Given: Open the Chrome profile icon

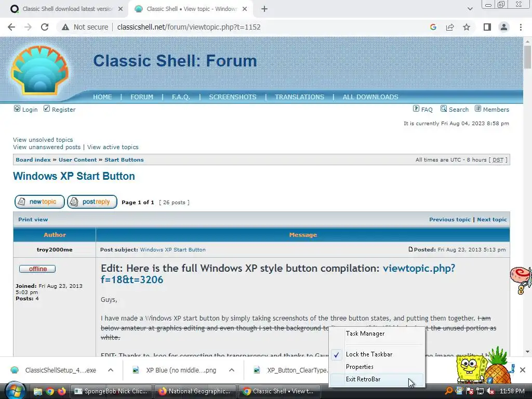Looking at the screenshot, I should click(x=504, y=27).
